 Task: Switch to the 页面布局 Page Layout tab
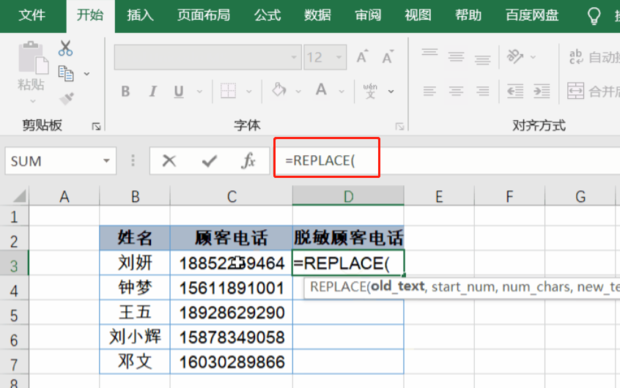pos(204,15)
